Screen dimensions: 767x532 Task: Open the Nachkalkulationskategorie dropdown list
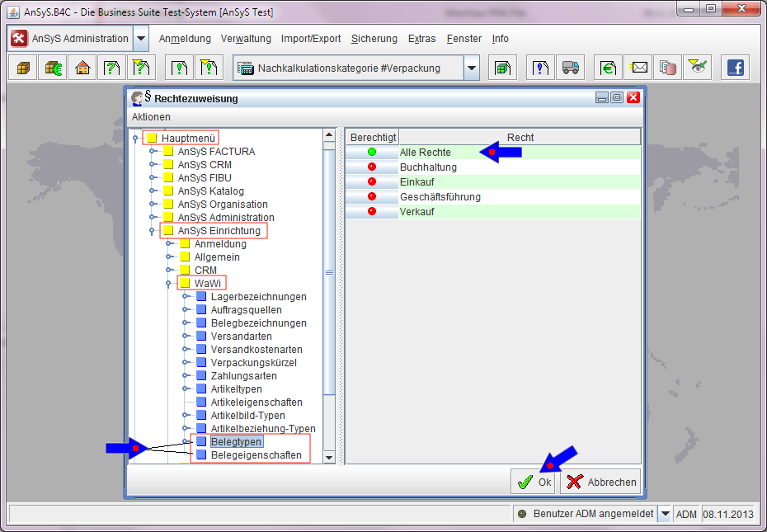[x=471, y=68]
